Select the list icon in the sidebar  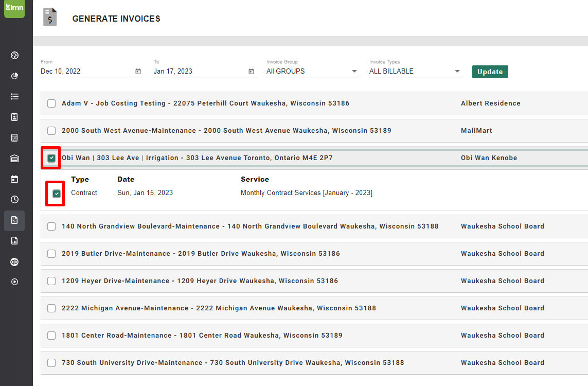(14, 96)
